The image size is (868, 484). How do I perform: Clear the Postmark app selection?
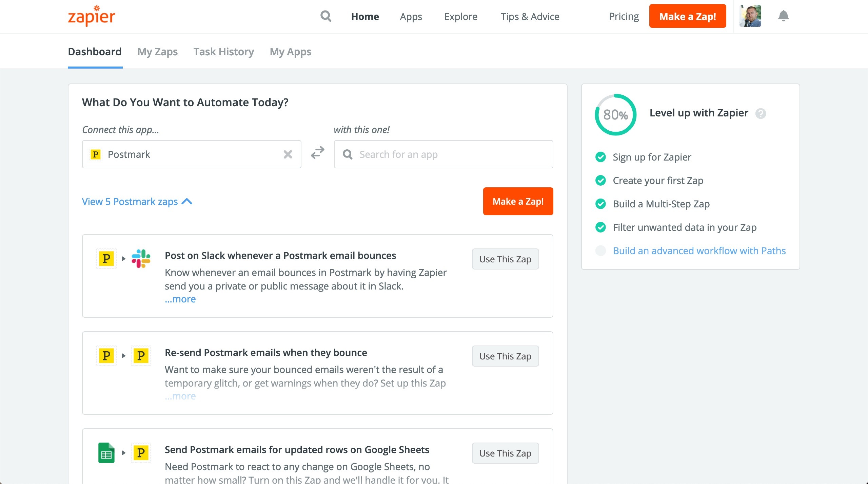click(288, 154)
